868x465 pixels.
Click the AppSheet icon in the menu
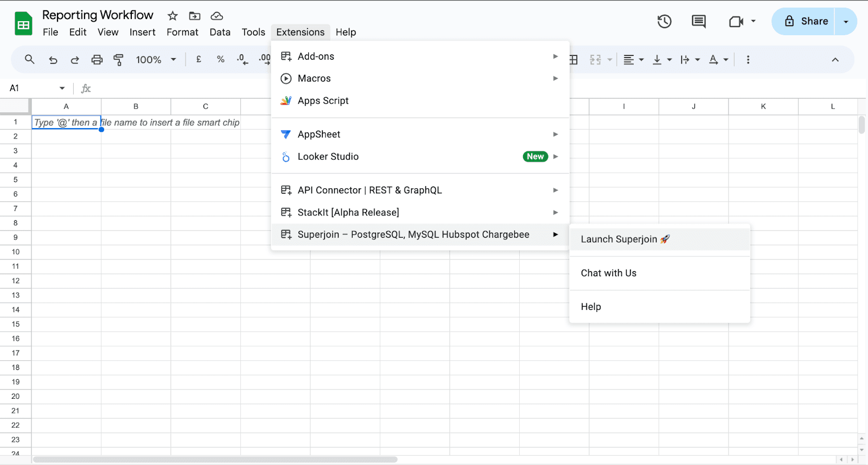tap(286, 134)
